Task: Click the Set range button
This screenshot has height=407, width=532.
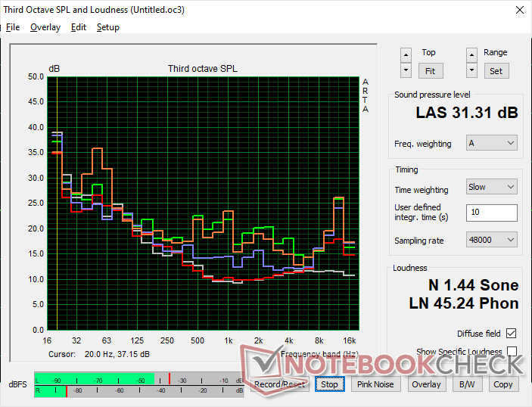Action: pyautogui.click(x=496, y=71)
